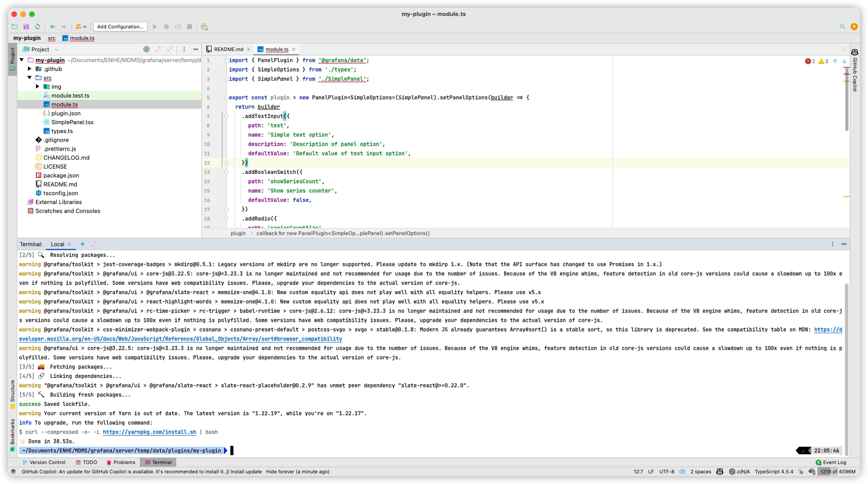The image size is (868, 484).
Task: Click the Run play icon in toolbar
Action: (155, 27)
